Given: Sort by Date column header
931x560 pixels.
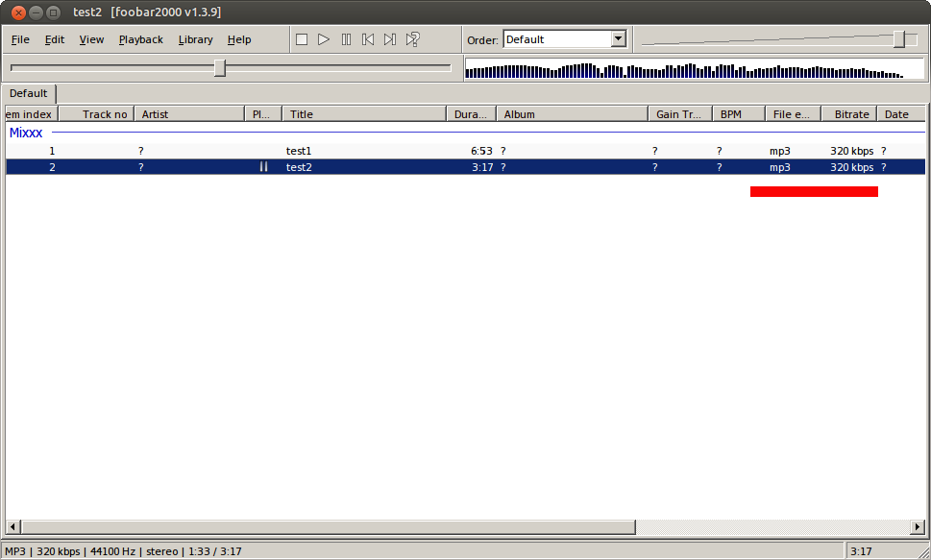Looking at the screenshot, I should click(x=900, y=114).
